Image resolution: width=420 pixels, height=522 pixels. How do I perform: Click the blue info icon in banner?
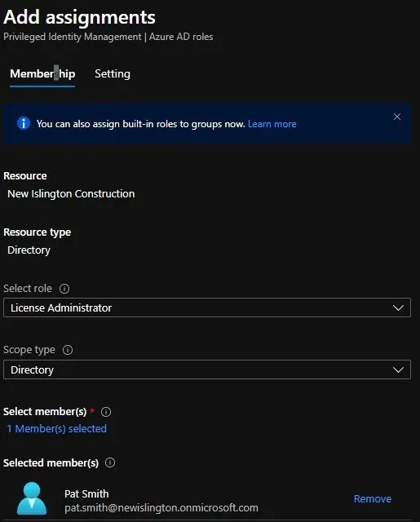click(x=24, y=123)
